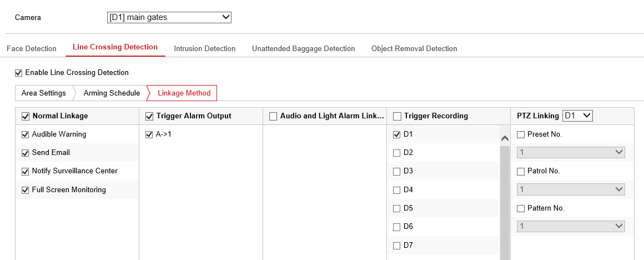Open the Camera selection dropdown
Screen dimensions: 644x260
(169, 17)
